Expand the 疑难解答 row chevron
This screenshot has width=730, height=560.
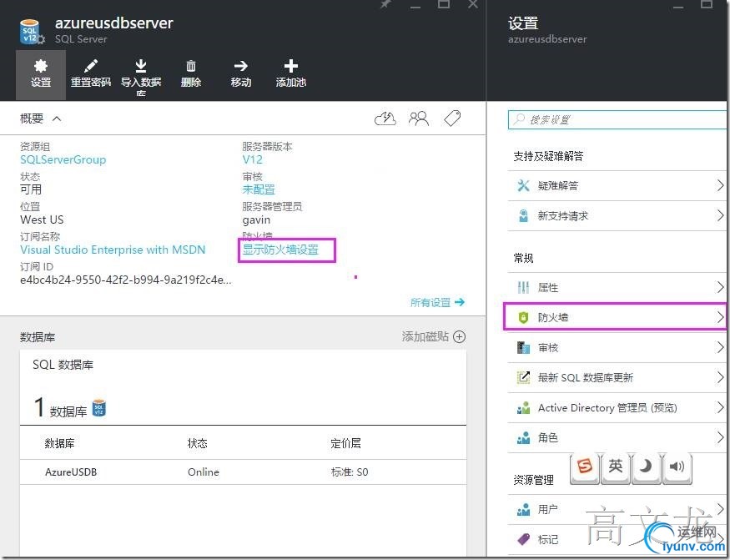pyautogui.click(x=720, y=185)
